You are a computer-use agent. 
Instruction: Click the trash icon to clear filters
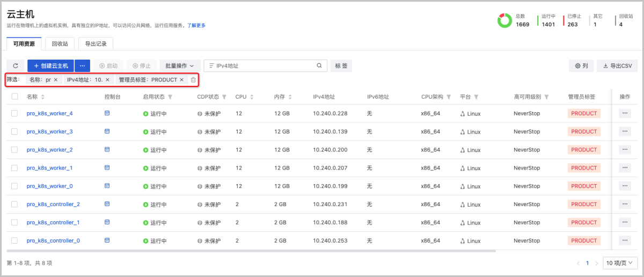(193, 79)
